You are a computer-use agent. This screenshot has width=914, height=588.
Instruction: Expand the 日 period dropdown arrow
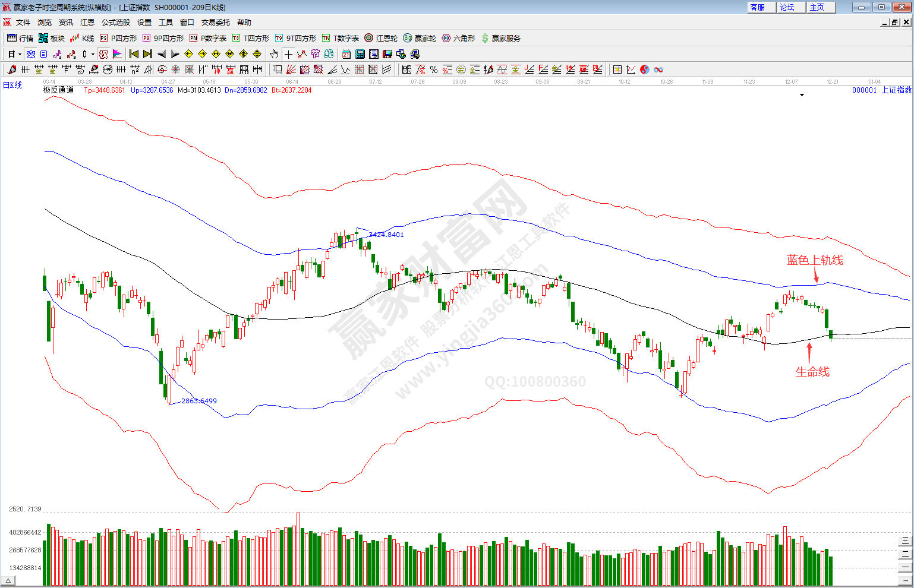(x=20, y=54)
